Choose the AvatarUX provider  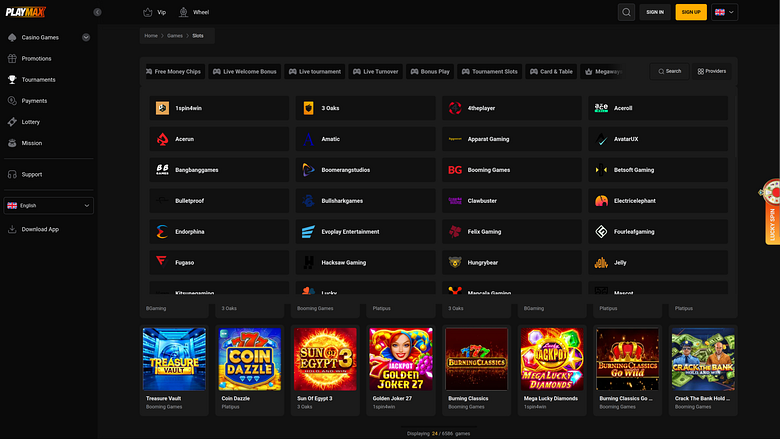click(x=658, y=139)
